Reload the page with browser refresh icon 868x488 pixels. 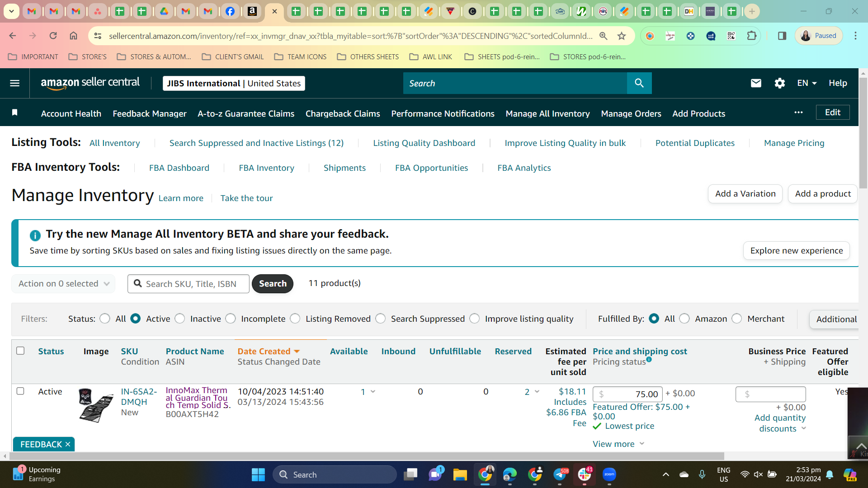tap(53, 36)
